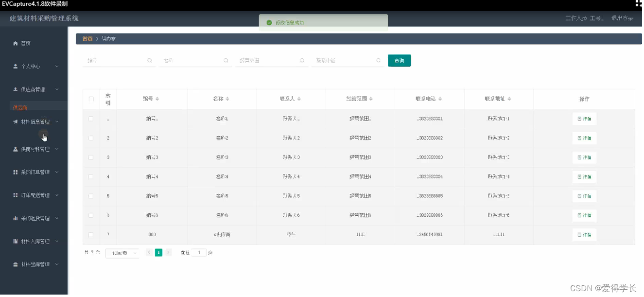Expand 采购退货管理 menu chevron
The height and width of the screenshot is (297, 644).
pyautogui.click(x=57, y=219)
